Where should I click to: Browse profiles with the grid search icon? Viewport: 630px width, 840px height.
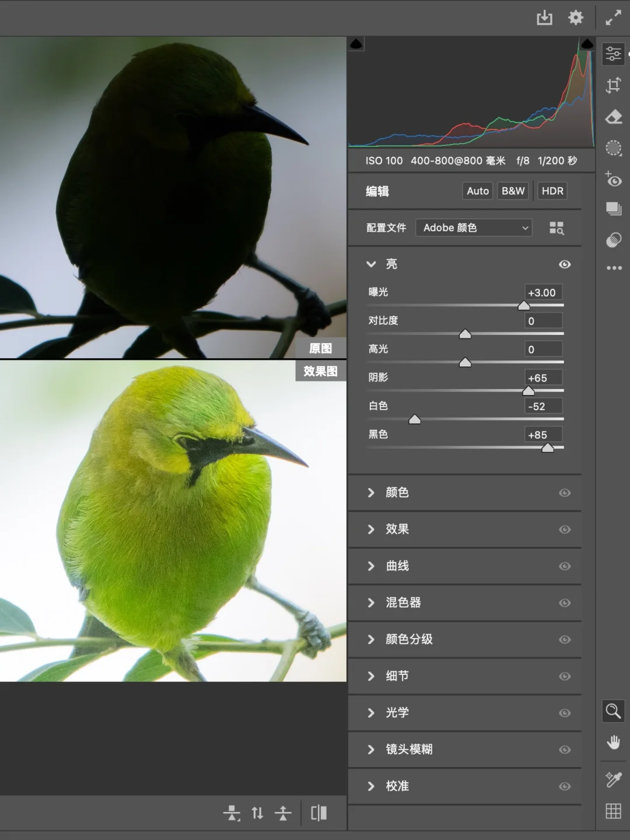point(556,228)
